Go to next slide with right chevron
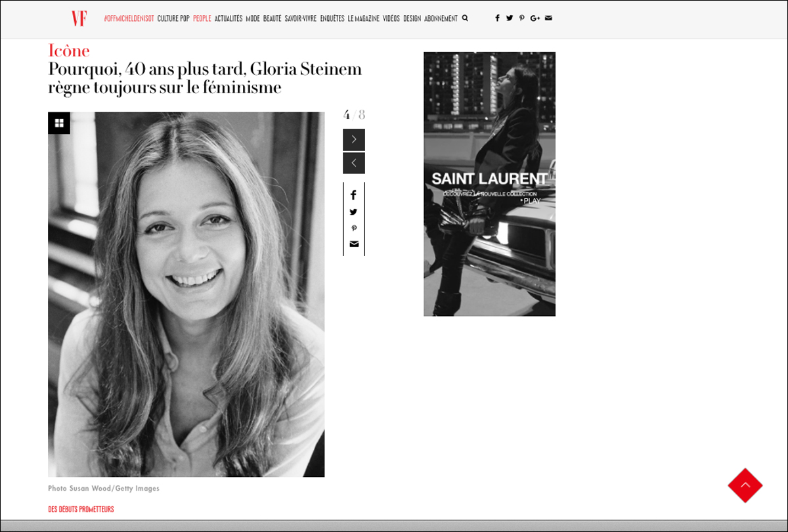The image size is (788, 532). tap(353, 139)
